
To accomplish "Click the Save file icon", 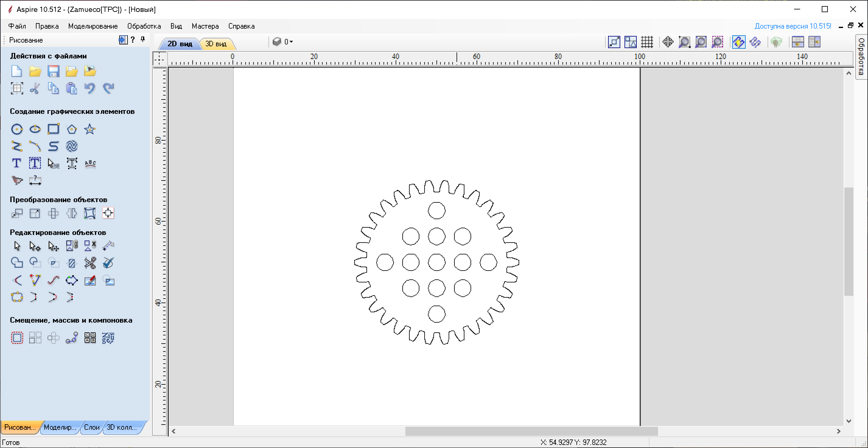I will [53, 72].
